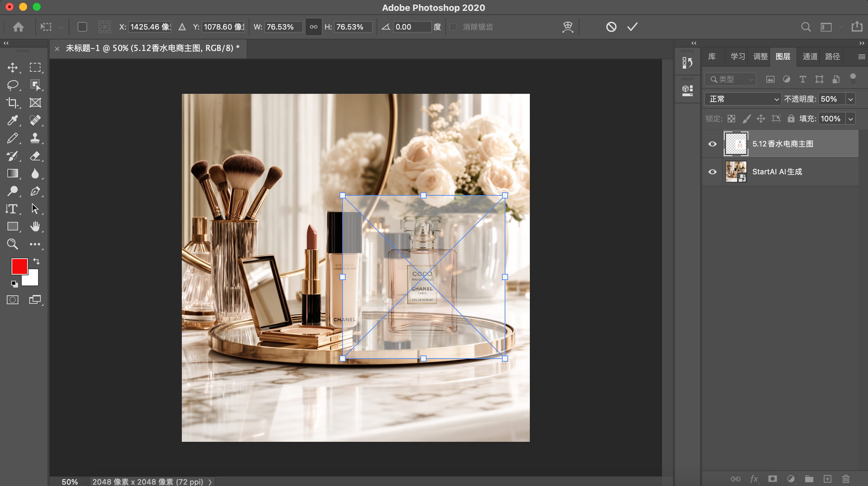
Task: Choose the Brush tool
Action: pyautogui.click(x=13, y=138)
